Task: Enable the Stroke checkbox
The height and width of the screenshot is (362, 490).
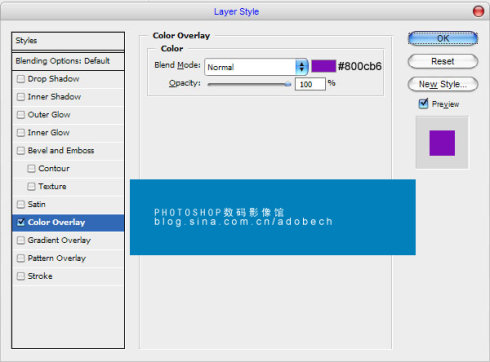Action: [x=21, y=276]
